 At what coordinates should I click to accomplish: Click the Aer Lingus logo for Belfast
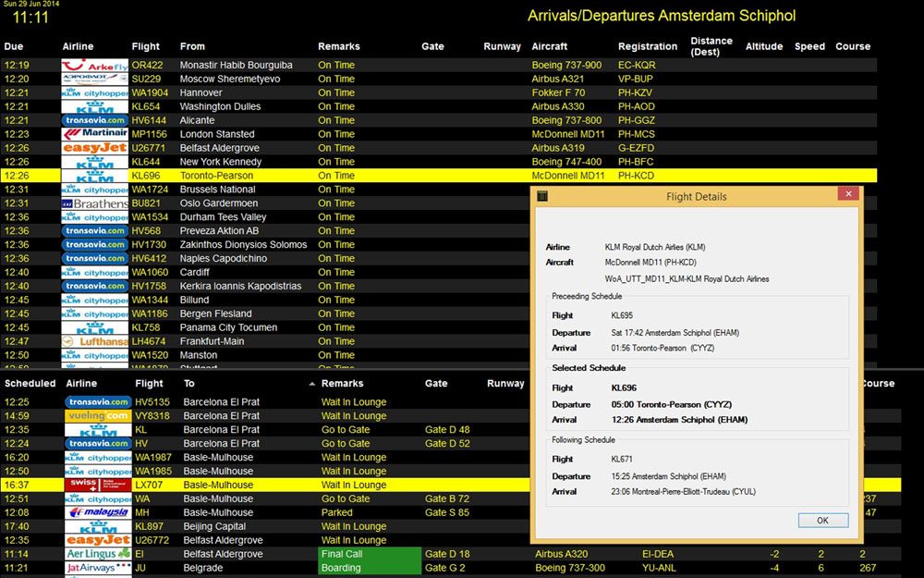[x=97, y=554]
